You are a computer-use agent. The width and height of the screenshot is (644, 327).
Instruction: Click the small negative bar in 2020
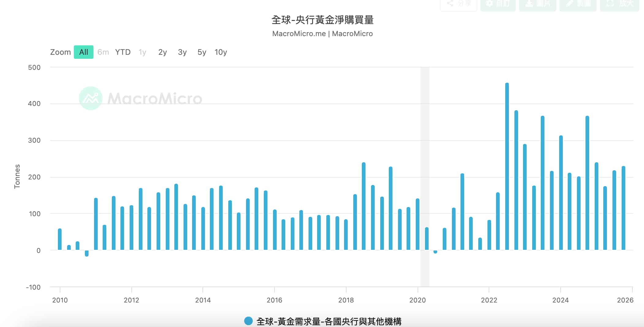click(x=435, y=252)
